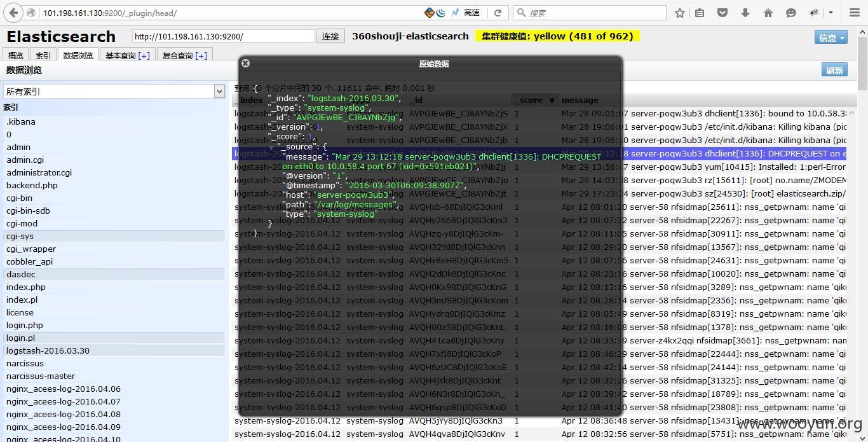The width and height of the screenshot is (868, 442).
Task: Reload the page with the refresh icon
Action: [x=498, y=13]
